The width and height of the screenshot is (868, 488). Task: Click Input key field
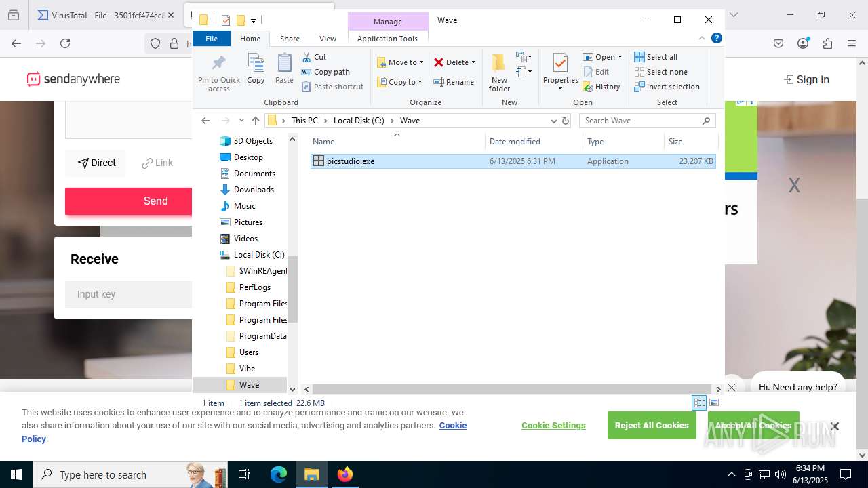[129, 294]
